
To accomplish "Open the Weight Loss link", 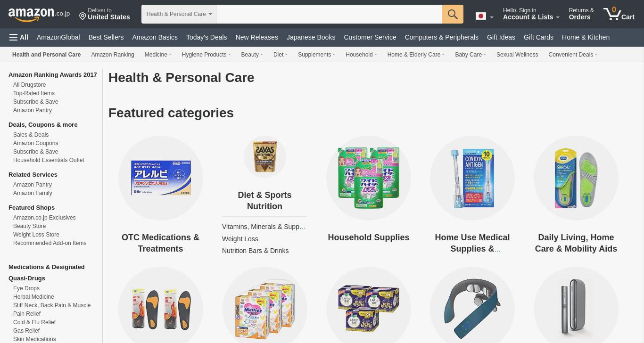I will (240, 239).
